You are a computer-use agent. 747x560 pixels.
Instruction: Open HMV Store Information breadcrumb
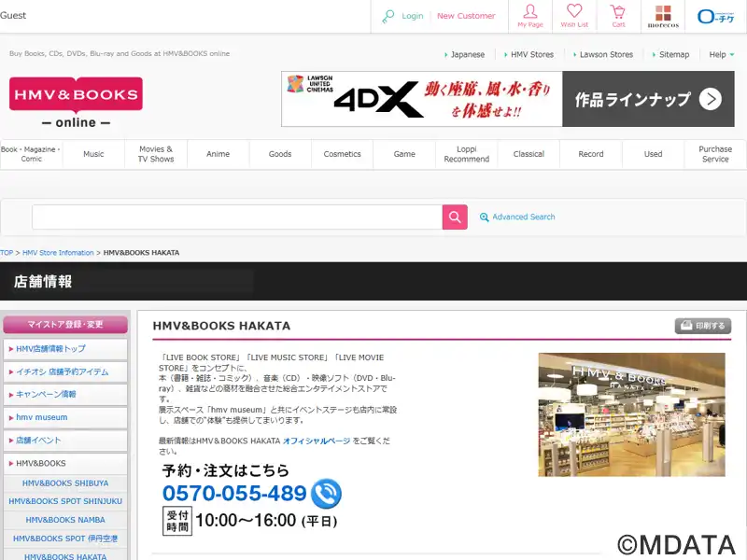(x=58, y=253)
